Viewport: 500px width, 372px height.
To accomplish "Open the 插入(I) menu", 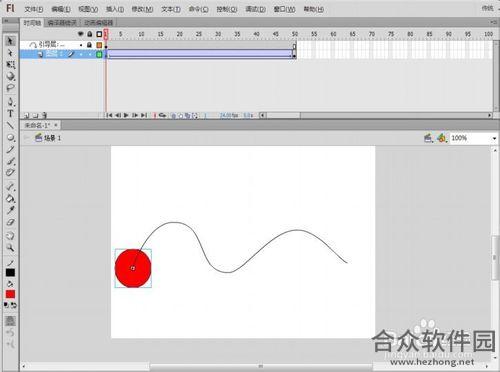I will click(x=115, y=9).
